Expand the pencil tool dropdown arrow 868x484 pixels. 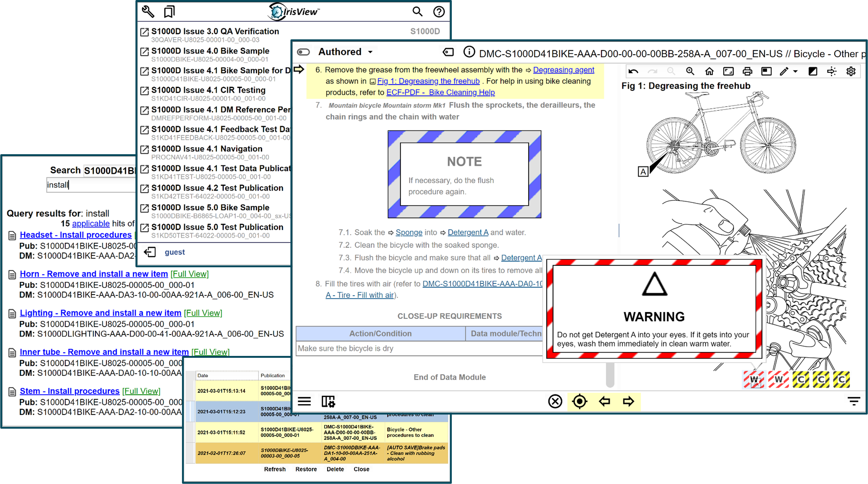tap(796, 71)
